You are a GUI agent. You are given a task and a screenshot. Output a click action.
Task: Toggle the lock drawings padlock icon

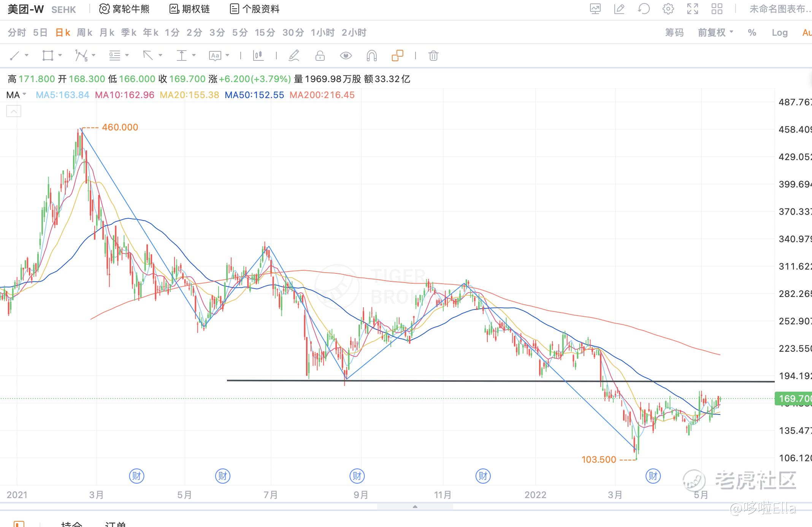pyautogui.click(x=320, y=56)
